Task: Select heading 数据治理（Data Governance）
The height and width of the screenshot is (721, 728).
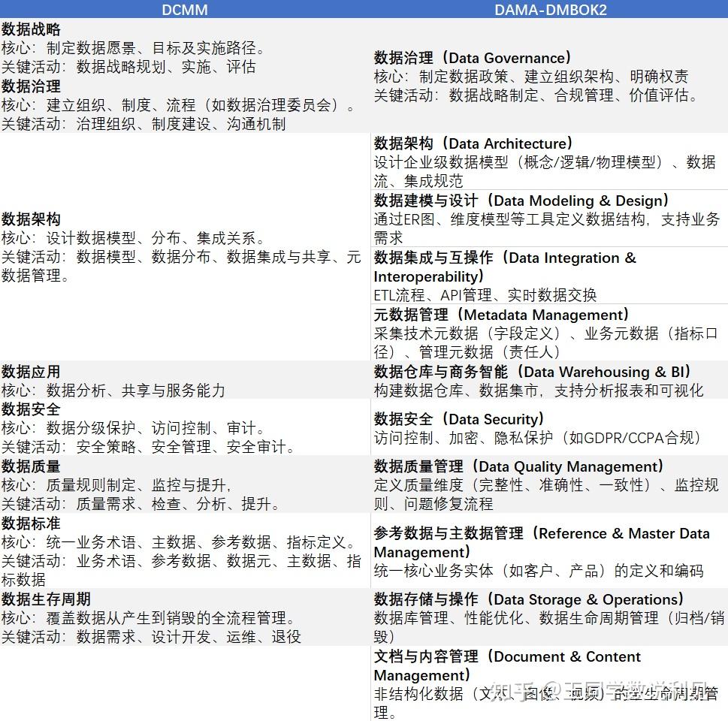Action: coord(473,58)
